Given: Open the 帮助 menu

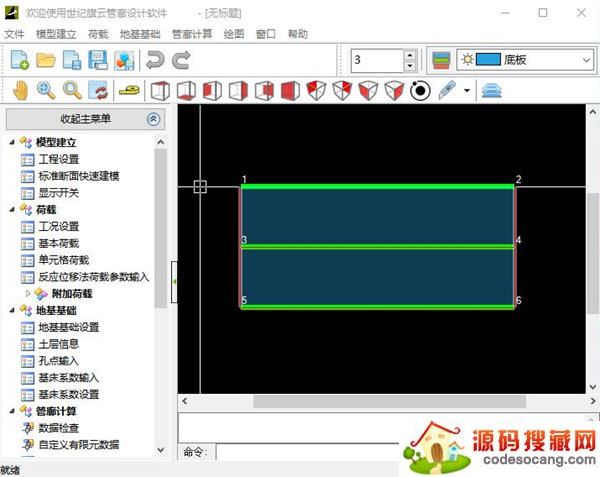Looking at the screenshot, I should pos(298,34).
